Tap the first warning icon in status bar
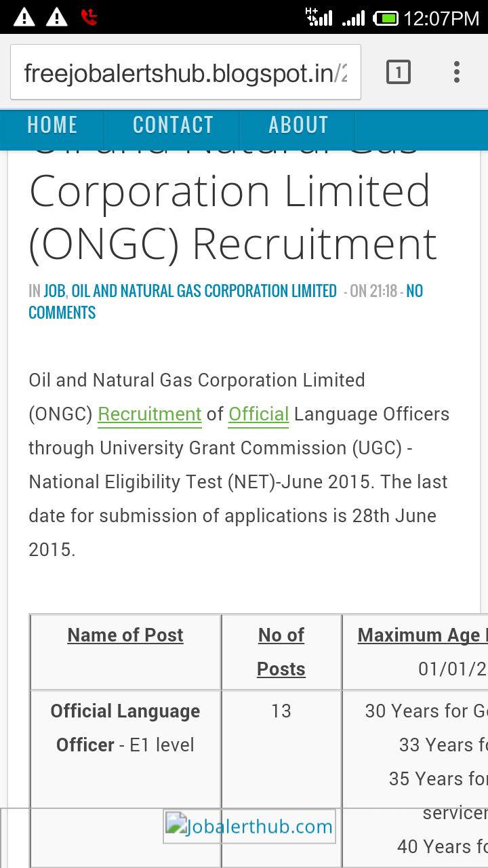This screenshot has height=868, width=488. [24, 17]
